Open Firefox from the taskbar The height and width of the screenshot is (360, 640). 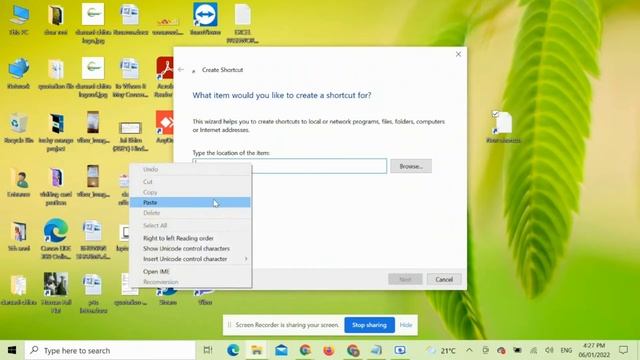pos(329,350)
